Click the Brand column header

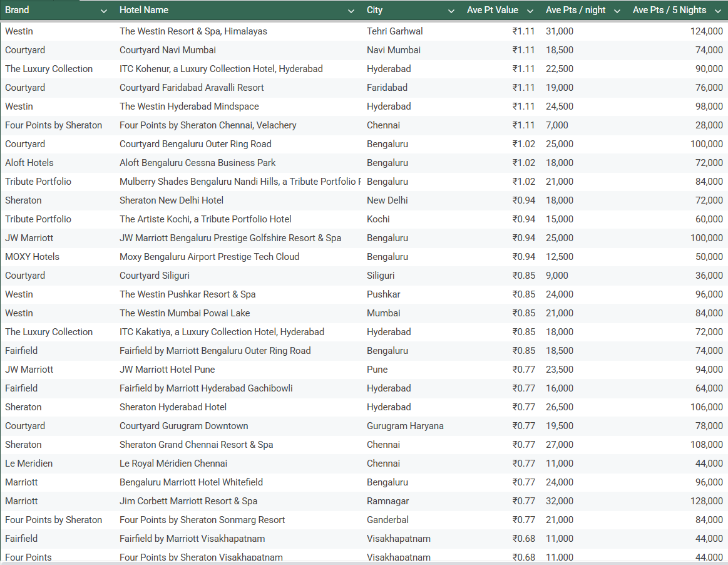[17, 10]
